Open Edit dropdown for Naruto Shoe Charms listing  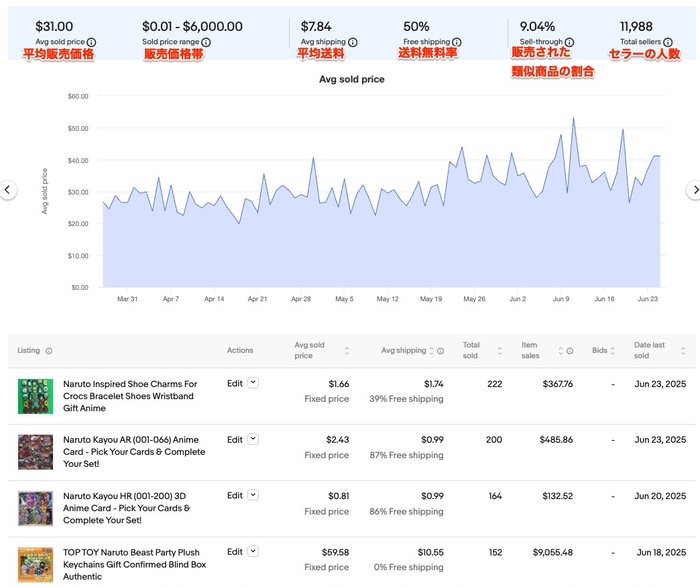(x=253, y=383)
